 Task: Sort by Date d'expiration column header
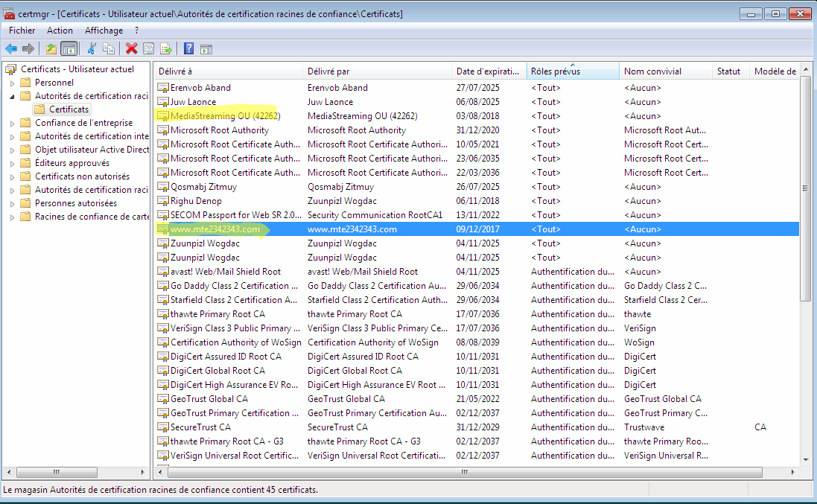point(489,71)
